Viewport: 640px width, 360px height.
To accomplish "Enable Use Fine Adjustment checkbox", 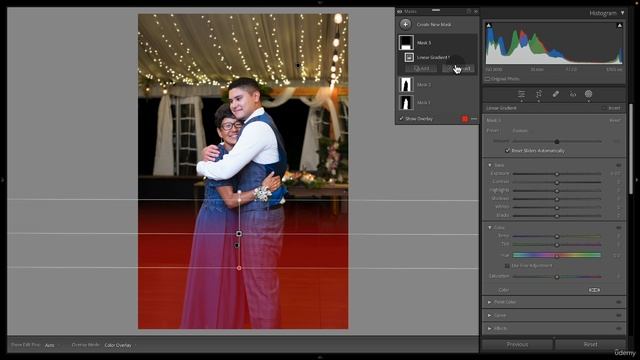I will 507,266.
